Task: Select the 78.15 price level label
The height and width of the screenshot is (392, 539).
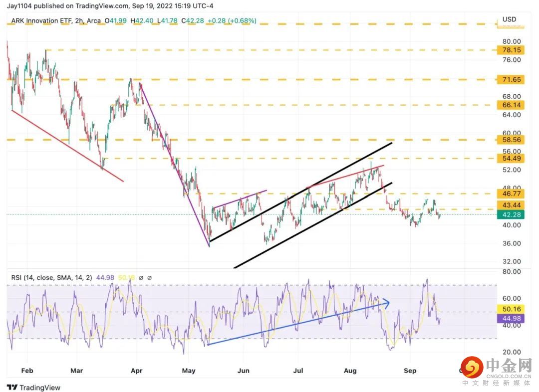Action: tap(511, 50)
